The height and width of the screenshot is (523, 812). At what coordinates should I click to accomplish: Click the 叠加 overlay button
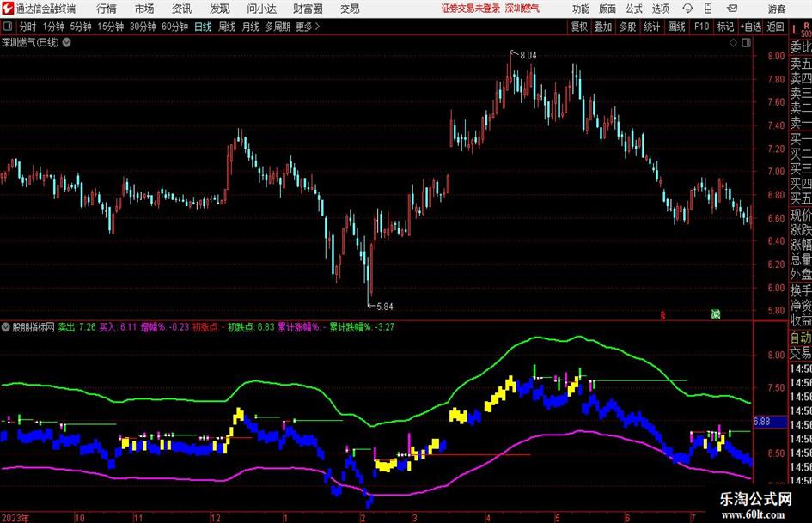(603, 27)
